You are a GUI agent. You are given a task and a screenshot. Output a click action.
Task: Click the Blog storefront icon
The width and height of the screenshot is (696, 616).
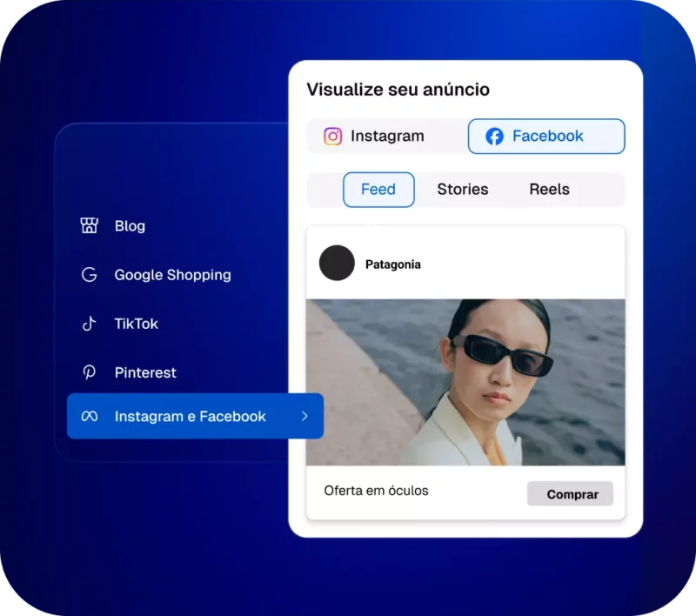click(89, 226)
